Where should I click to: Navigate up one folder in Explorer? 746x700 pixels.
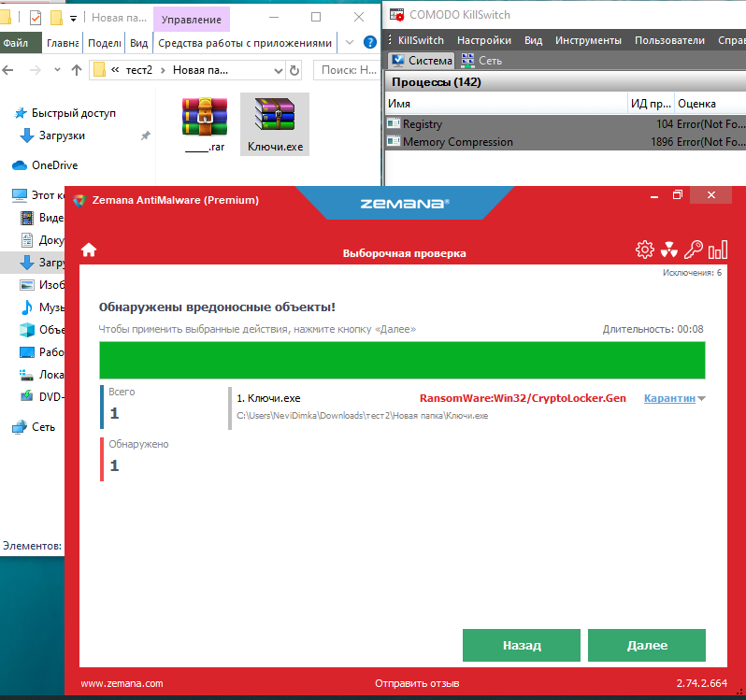76,70
